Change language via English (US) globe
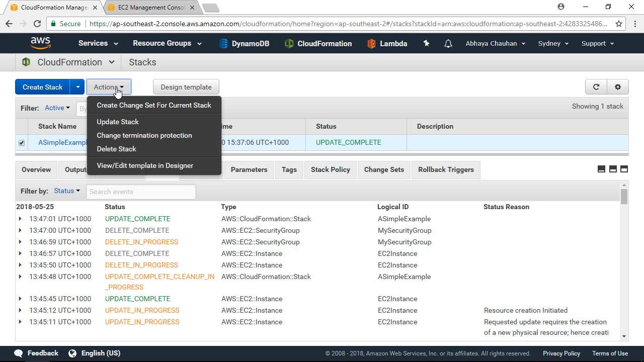 click(95, 353)
